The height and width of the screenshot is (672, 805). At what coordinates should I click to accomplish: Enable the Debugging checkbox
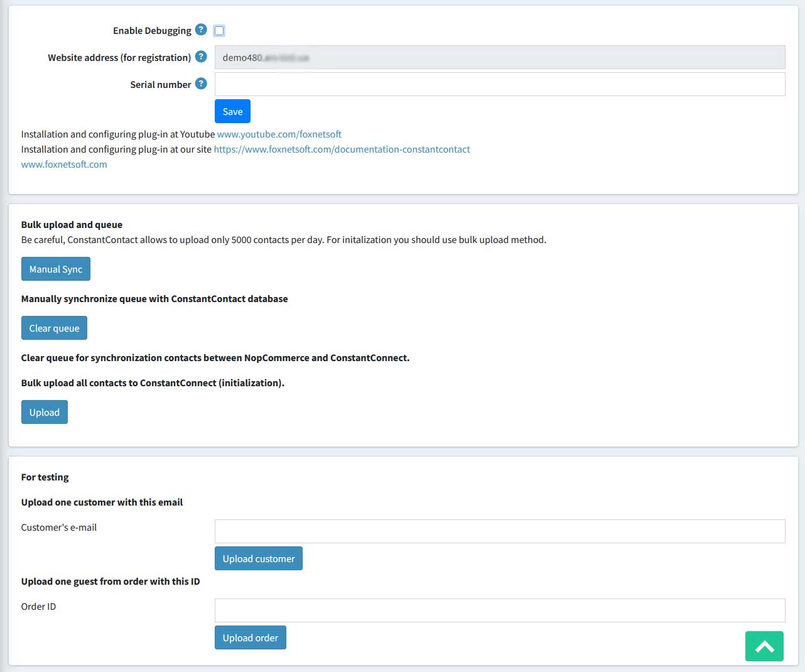pos(219,31)
